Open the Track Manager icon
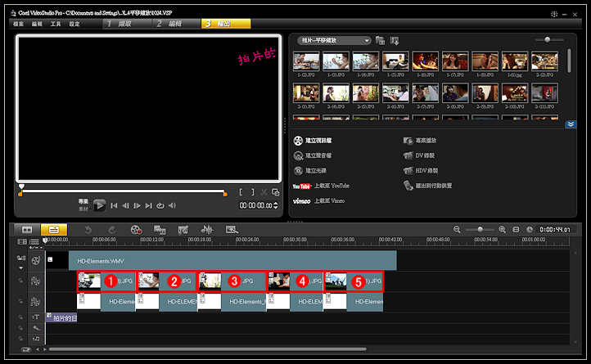Image resolution: width=591 pixels, height=364 pixels. click(x=34, y=241)
